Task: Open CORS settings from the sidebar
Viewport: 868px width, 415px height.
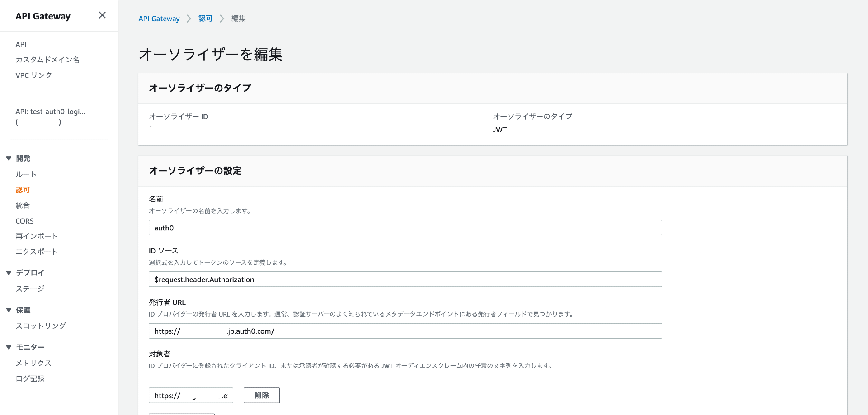Action: (x=24, y=221)
